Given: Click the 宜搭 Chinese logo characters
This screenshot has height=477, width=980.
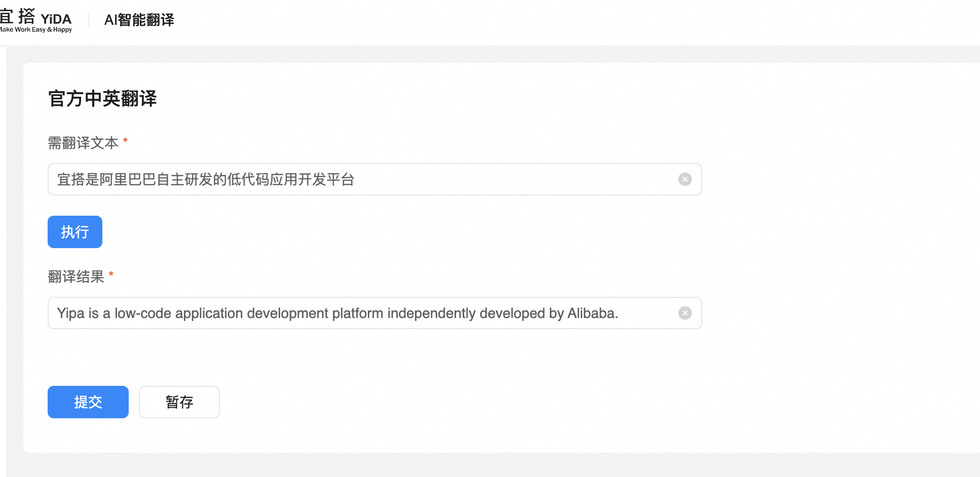Looking at the screenshot, I should pyautogui.click(x=18, y=17).
